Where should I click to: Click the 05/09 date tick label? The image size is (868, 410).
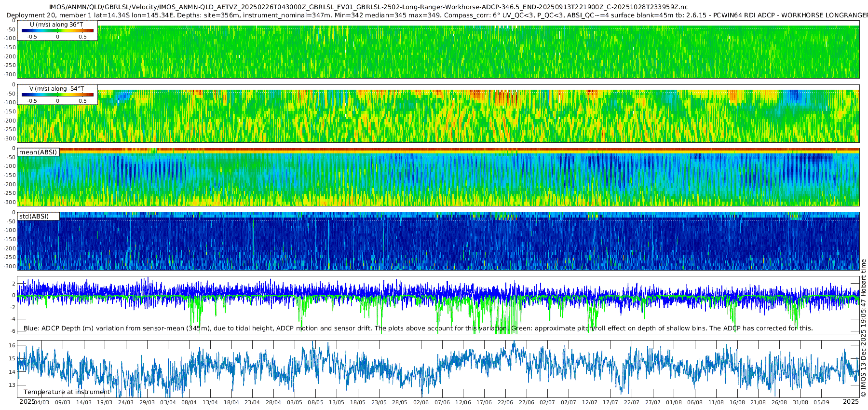822,402
